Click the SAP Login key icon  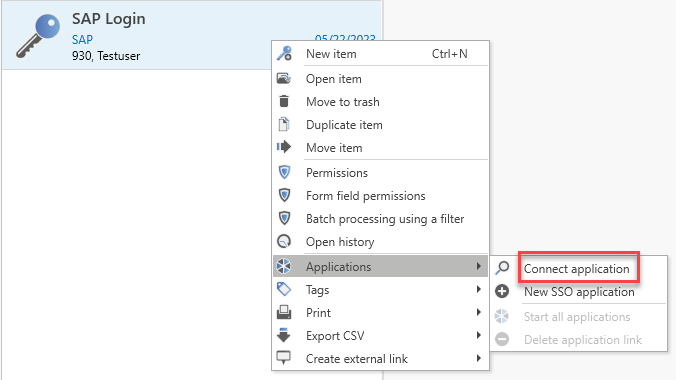38,36
